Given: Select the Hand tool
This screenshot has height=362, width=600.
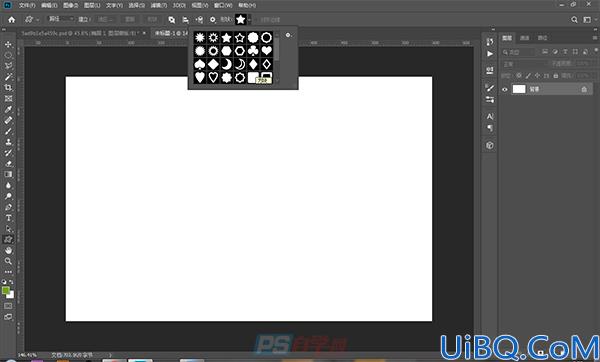Looking at the screenshot, I should pyautogui.click(x=8, y=251).
